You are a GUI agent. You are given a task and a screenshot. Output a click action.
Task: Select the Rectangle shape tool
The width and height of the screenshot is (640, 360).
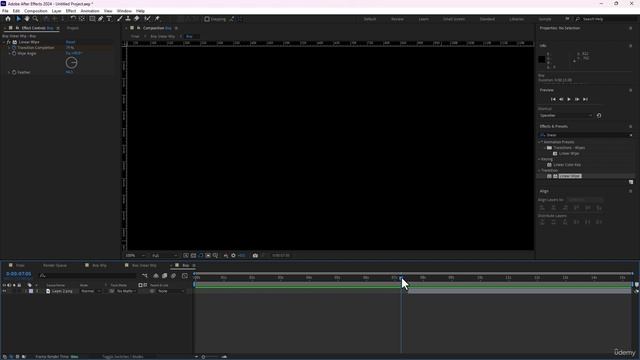pos(92,19)
